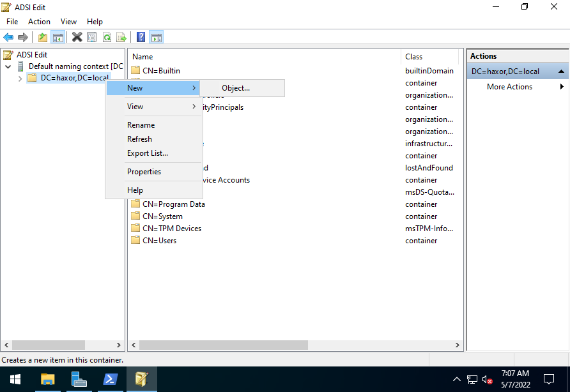Click the results pane scroll right arrow
This screenshot has width=570, height=392.
coord(457,345)
